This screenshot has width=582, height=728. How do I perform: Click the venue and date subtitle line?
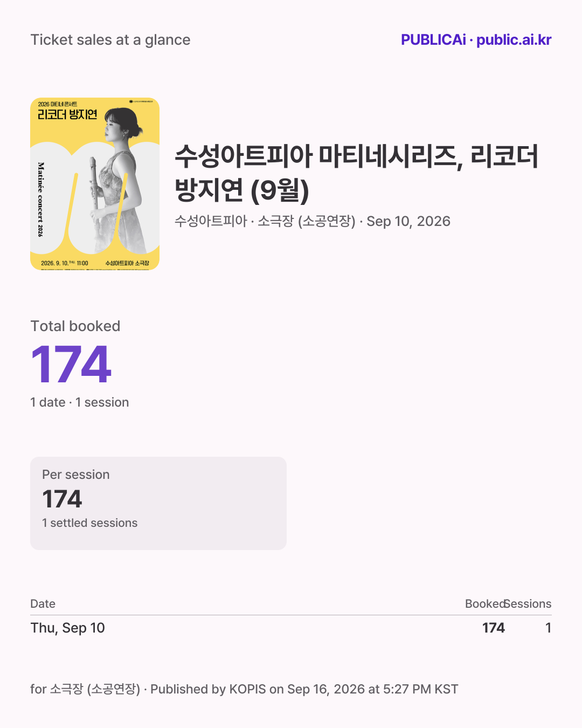[x=313, y=221]
